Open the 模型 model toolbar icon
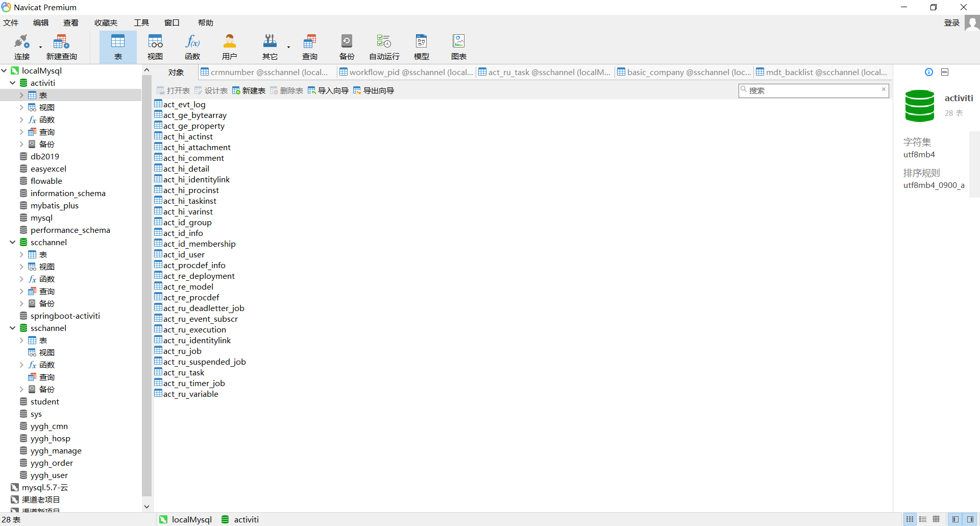This screenshot has height=526, width=980. pyautogui.click(x=422, y=46)
